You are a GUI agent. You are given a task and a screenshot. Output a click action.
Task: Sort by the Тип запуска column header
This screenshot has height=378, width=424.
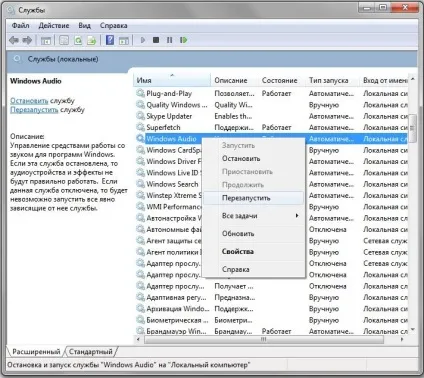(x=332, y=80)
